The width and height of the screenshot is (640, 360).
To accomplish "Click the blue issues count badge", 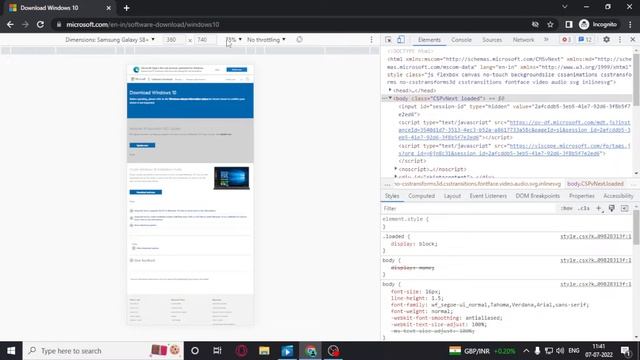I will 585,40.
